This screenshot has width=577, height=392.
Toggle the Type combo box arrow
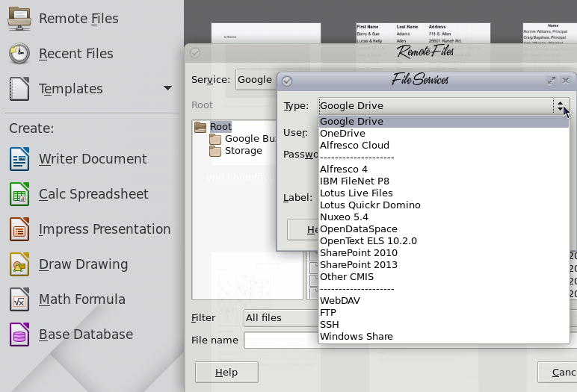pyautogui.click(x=561, y=106)
